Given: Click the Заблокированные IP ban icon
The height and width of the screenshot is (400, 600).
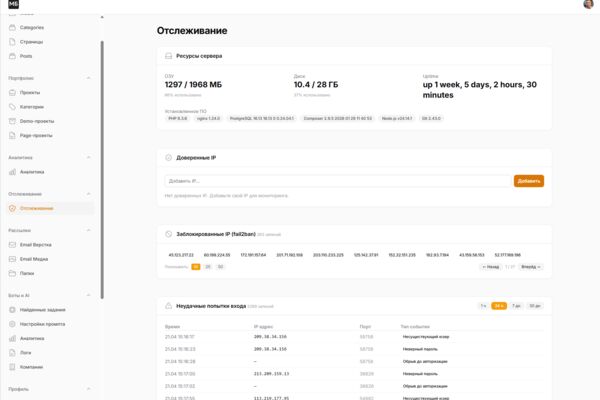Looking at the screenshot, I should click(168, 234).
